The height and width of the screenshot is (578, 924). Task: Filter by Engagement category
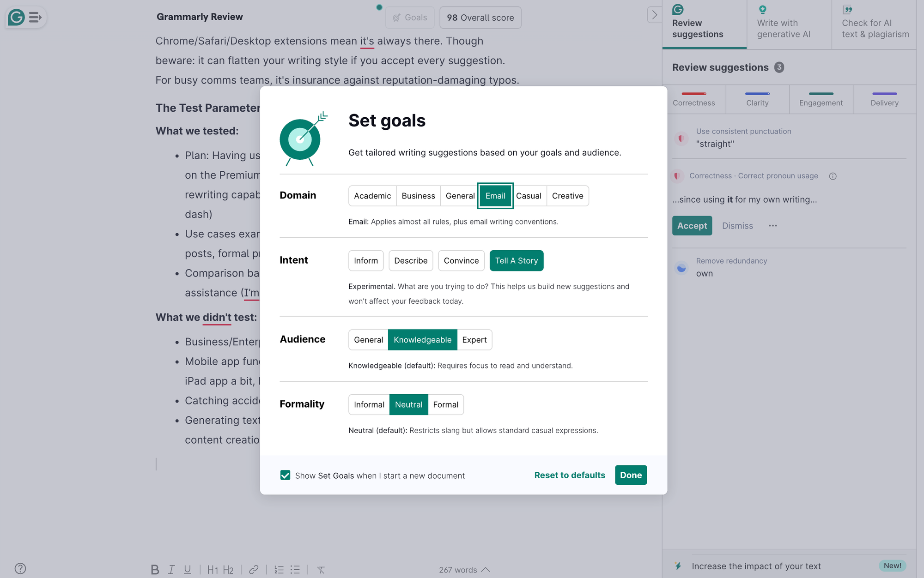821,99
